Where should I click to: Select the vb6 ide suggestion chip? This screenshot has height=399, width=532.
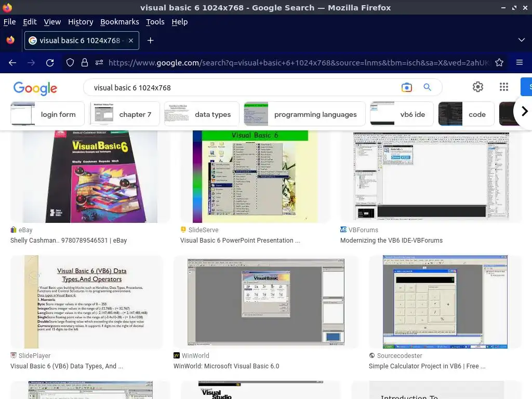(x=402, y=114)
